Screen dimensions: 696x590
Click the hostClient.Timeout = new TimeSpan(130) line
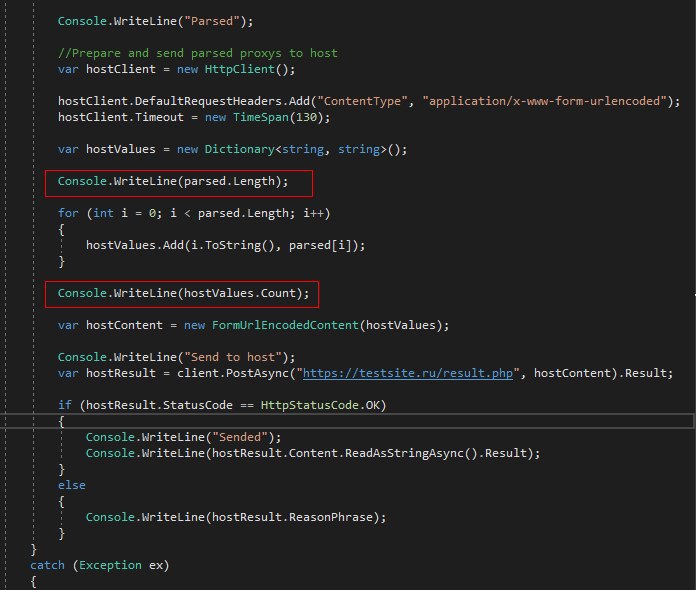(194, 117)
